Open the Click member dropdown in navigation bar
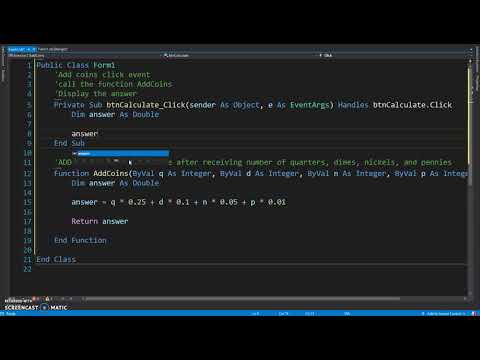Image resolution: width=480 pixels, height=360 pixels. point(393,55)
